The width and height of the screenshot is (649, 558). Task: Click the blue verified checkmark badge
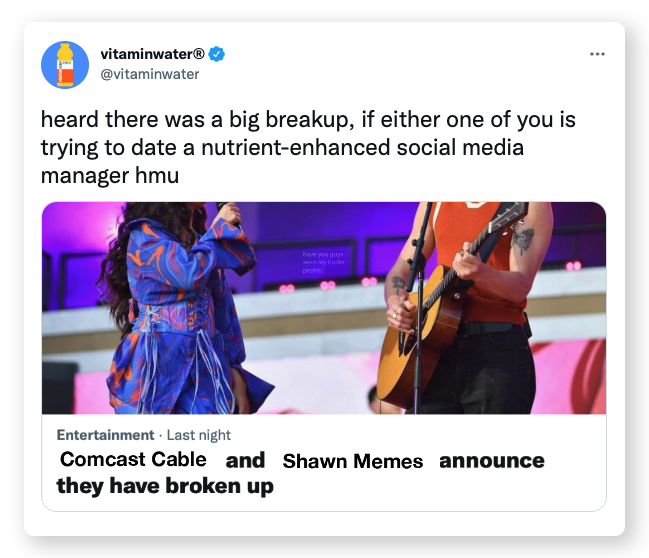(216, 54)
